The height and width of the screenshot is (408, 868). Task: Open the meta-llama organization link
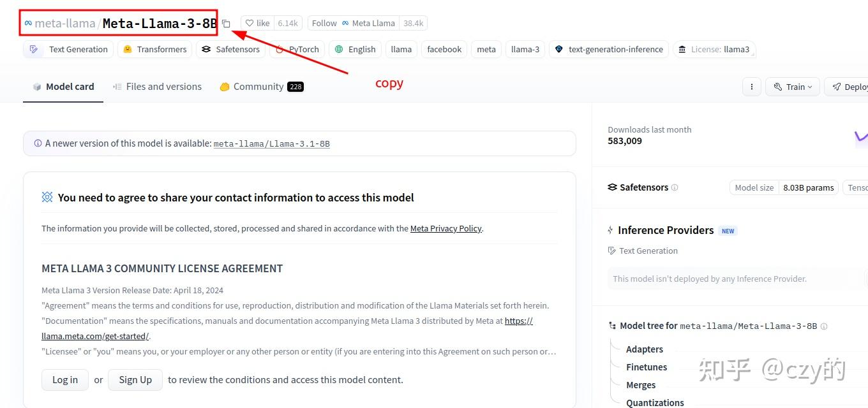click(65, 24)
